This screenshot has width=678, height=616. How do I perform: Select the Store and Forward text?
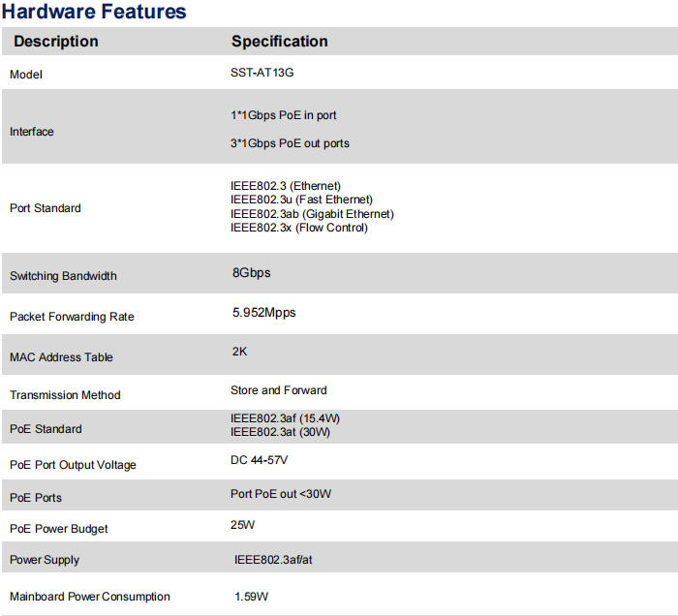coord(279,390)
